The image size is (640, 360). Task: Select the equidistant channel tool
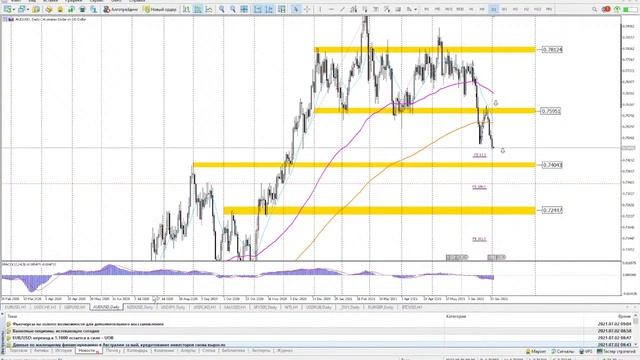[353, 9]
